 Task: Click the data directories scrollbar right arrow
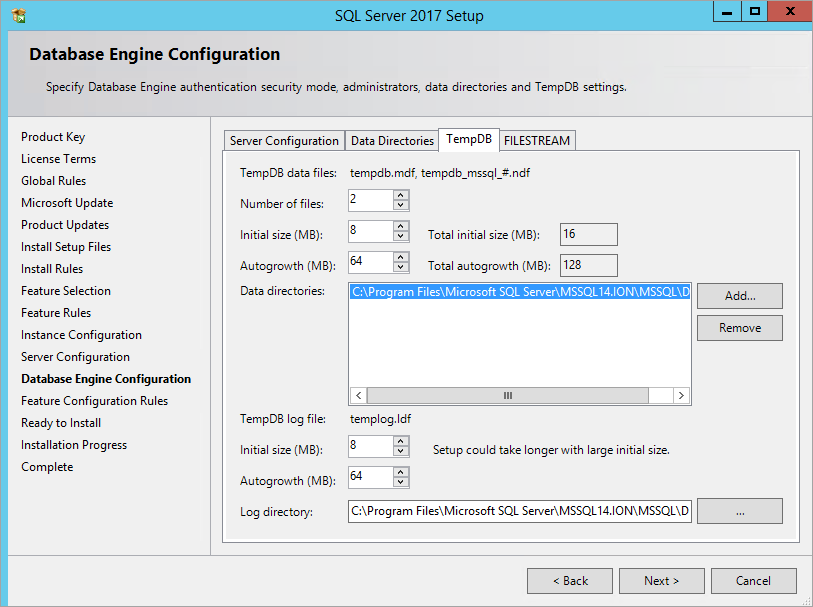(x=681, y=396)
